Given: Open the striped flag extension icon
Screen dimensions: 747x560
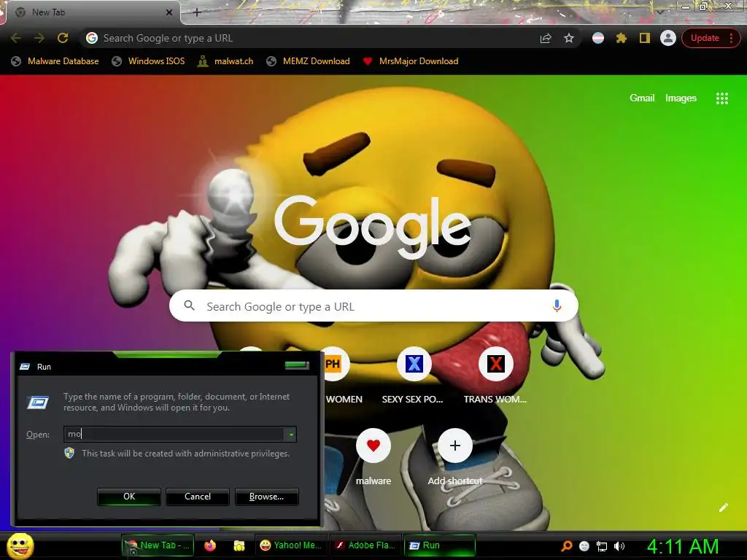Looking at the screenshot, I should (598, 38).
